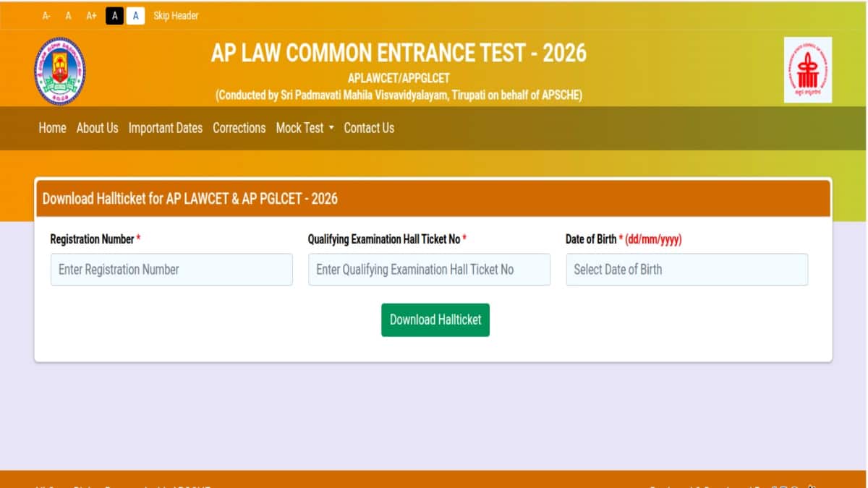Screen dimensions: 868x488
Task: Decrease font size with A- control
Action: coord(46,16)
